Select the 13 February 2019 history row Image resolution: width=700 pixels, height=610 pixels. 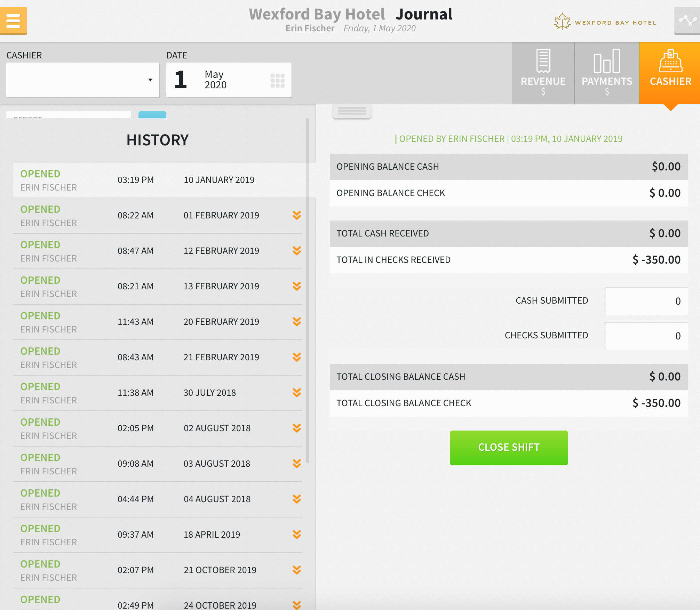coord(157,287)
